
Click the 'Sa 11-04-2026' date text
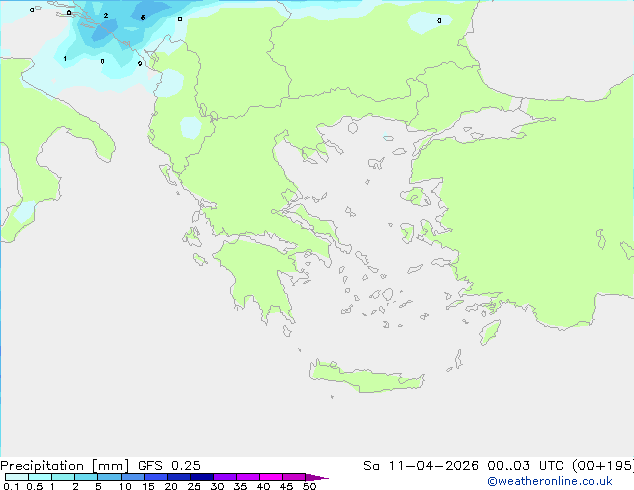pos(421,466)
